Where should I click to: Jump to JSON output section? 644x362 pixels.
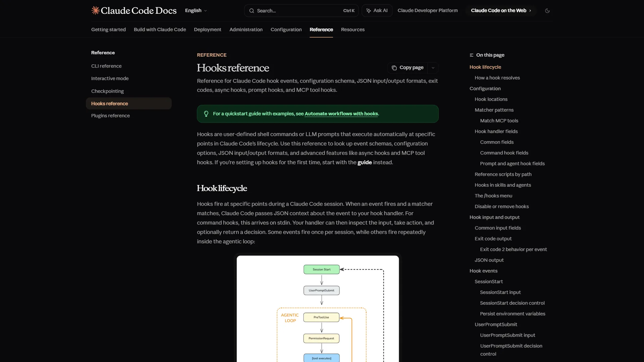click(x=489, y=260)
